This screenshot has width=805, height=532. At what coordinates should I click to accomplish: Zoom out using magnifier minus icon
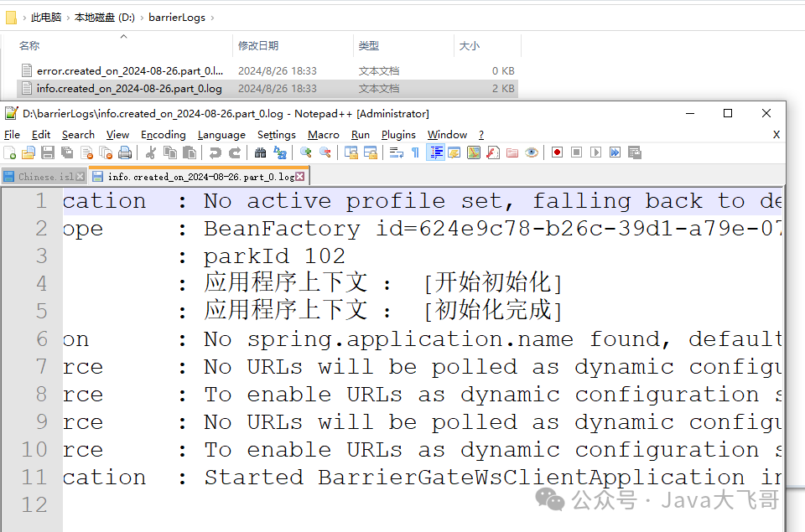(x=325, y=152)
